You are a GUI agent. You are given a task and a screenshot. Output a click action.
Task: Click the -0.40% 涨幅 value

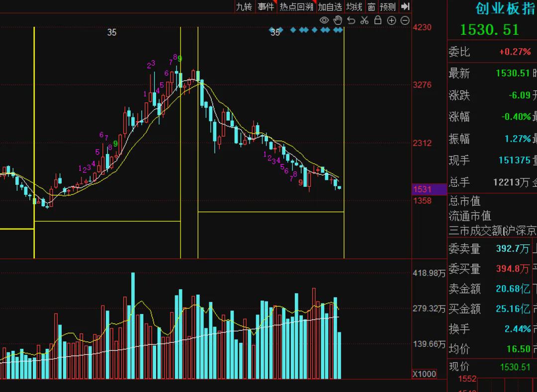(516, 117)
